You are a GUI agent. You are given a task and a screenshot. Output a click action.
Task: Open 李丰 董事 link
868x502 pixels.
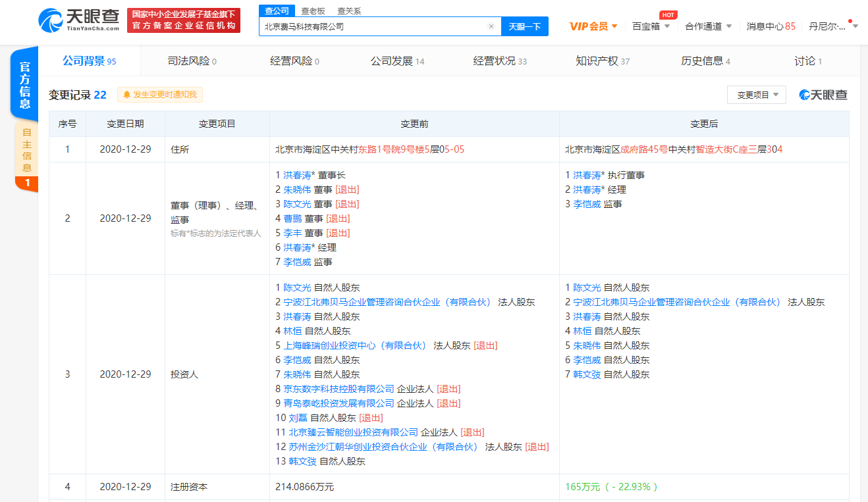293,233
